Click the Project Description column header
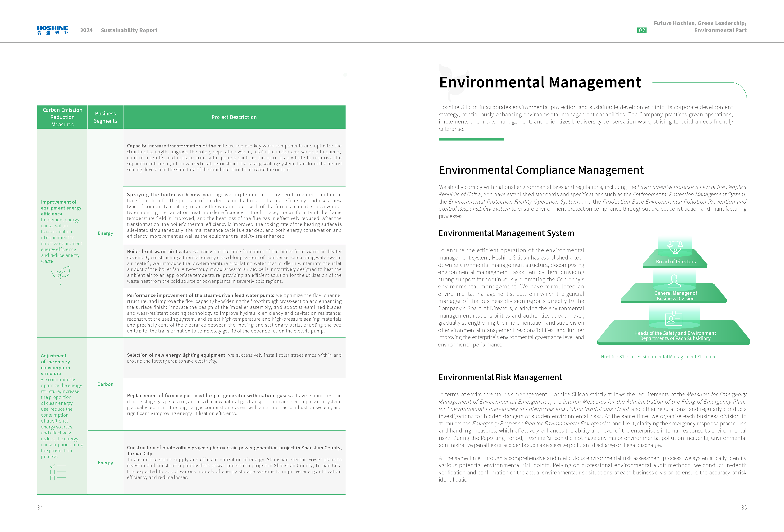Screen dimensions: 784x532 coord(234,117)
